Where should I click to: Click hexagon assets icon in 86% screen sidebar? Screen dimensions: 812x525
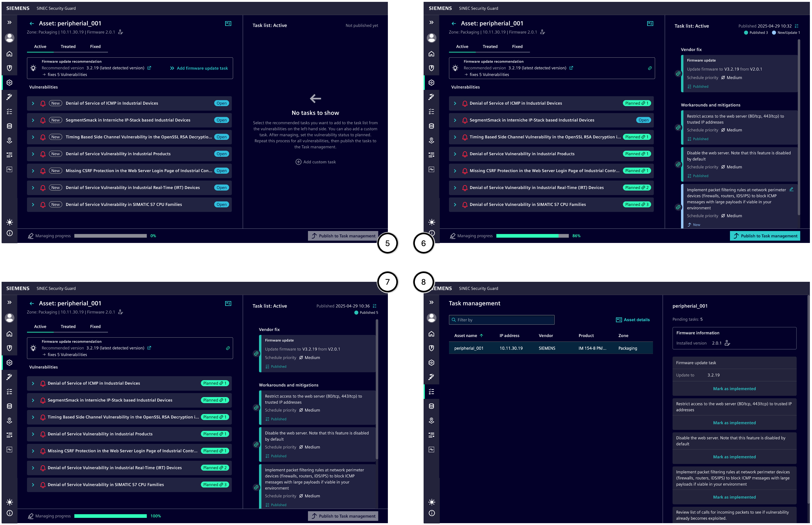[432, 83]
